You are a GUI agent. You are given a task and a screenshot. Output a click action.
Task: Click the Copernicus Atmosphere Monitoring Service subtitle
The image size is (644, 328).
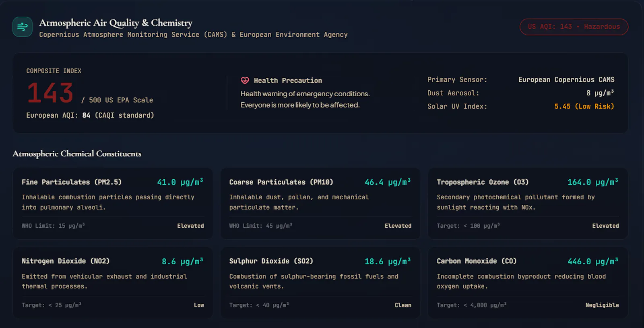click(193, 35)
